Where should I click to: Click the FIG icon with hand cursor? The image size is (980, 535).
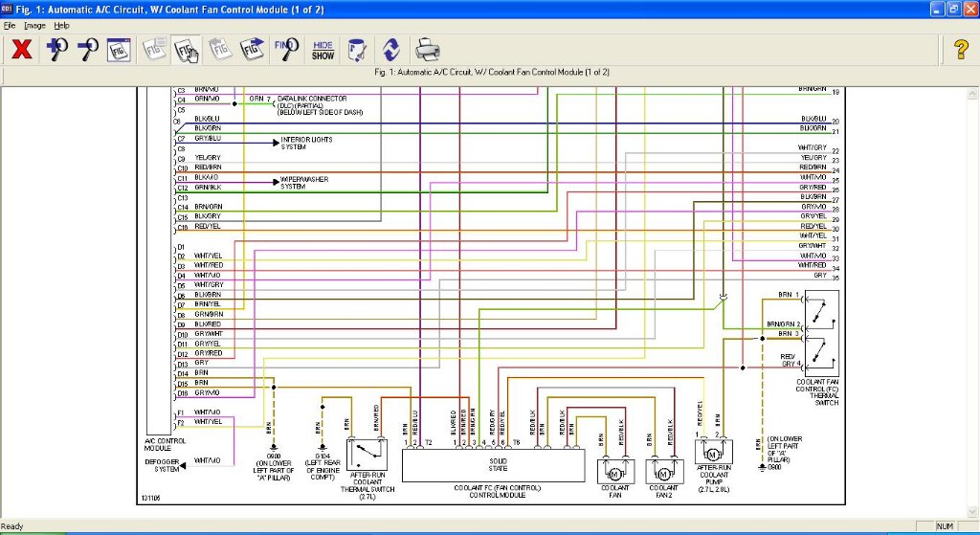[186, 50]
